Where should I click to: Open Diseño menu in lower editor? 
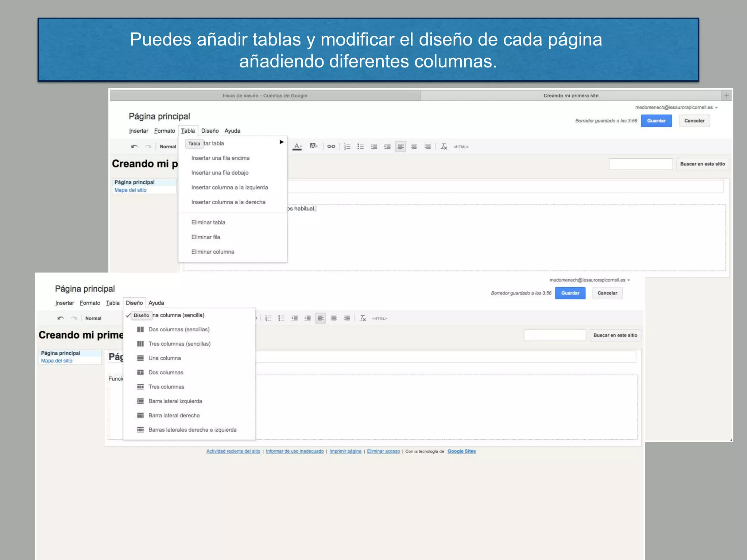point(134,303)
